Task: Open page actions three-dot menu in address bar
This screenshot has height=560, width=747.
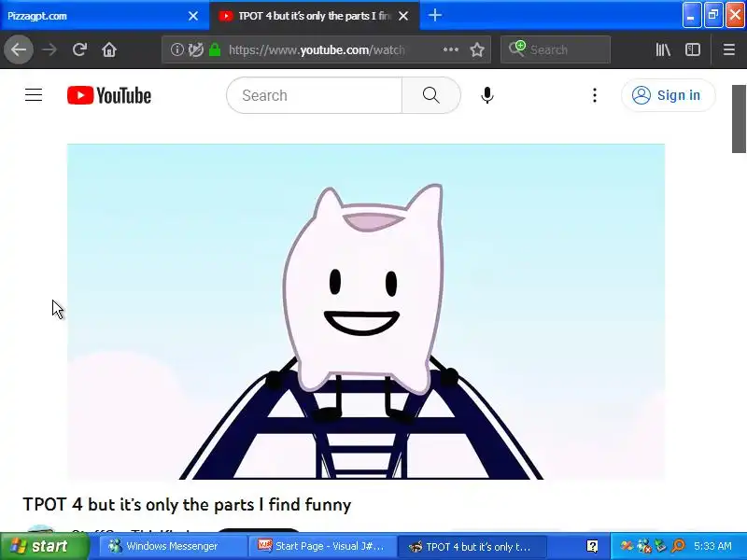Action: (x=451, y=49)
